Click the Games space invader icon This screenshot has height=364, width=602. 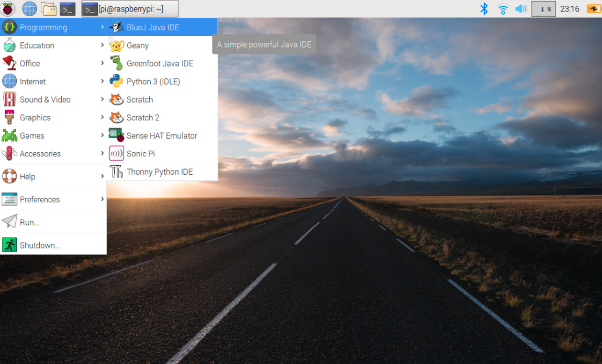[x=9, y=135]
